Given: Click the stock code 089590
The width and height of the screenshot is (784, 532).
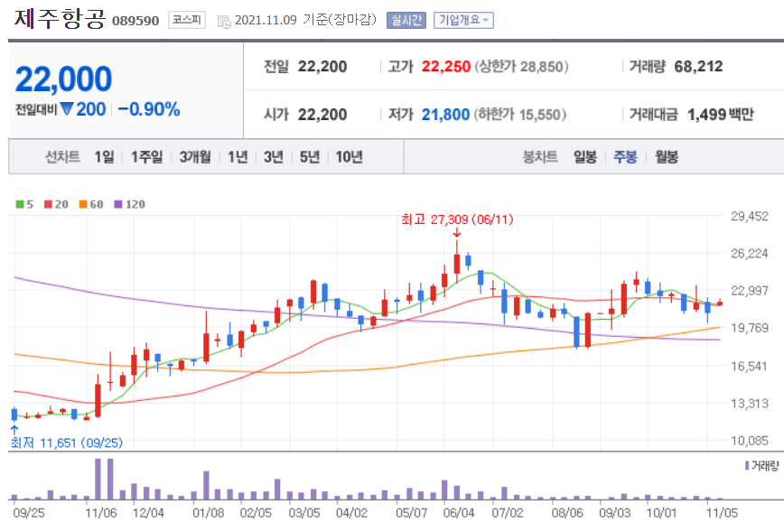Looking at the screenshot, I should tap(135, 21).
